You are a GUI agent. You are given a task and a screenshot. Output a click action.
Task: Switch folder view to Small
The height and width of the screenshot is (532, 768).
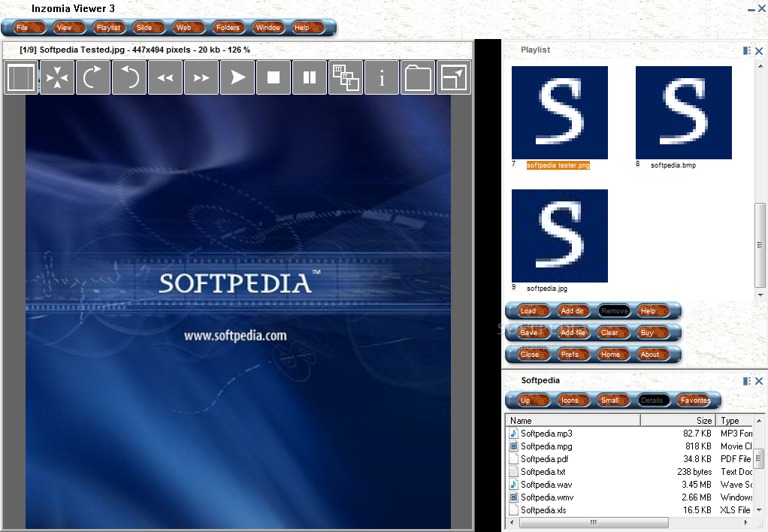click(614, 400)
